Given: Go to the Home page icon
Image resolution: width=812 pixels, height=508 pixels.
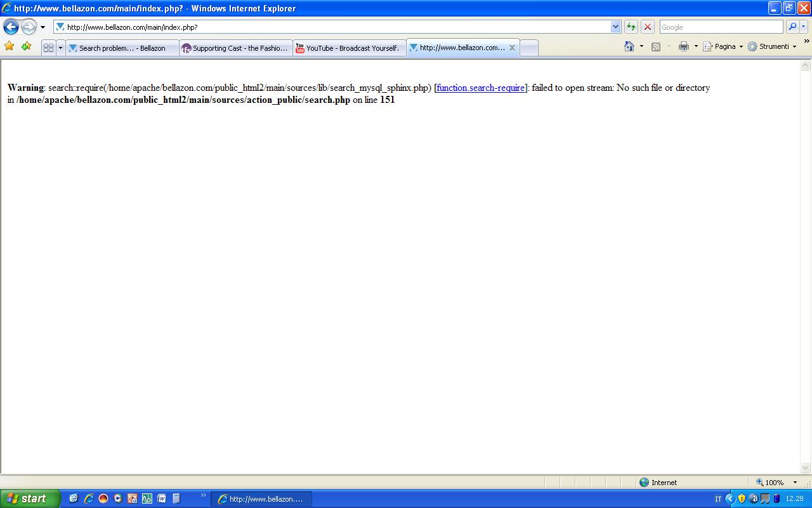Looking at the screenshot, I should point(629,46).
